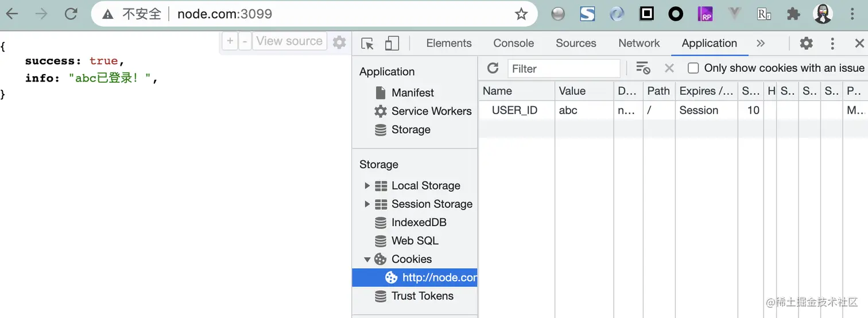The width and height of the screenshot is (868, 318).
Task: Switch to the Console tab
Action: point(513,44)
